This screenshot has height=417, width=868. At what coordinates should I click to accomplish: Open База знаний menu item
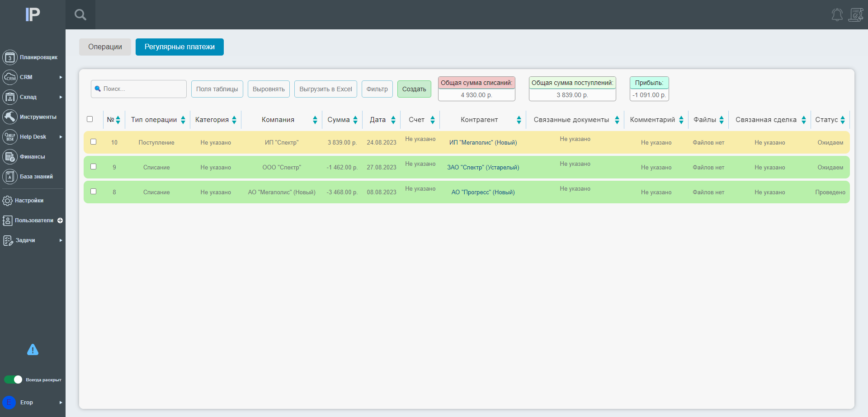pos(36,177)
